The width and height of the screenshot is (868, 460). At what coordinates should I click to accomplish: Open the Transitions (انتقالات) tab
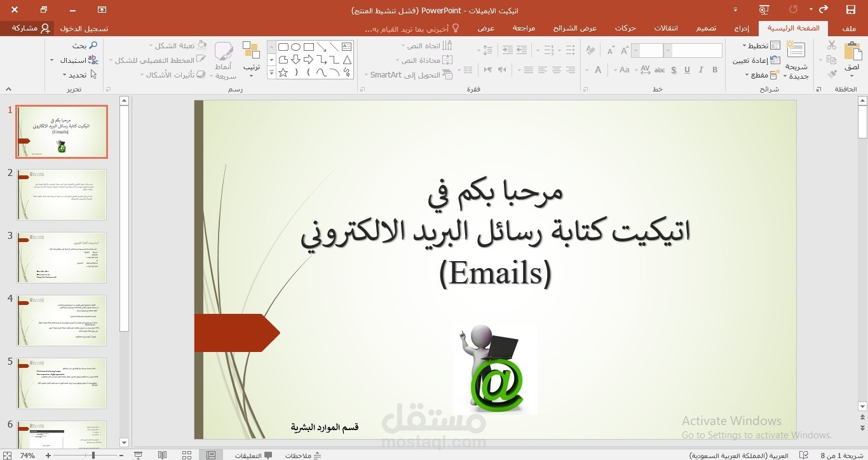pyautogui.click(x=666, y=29)
